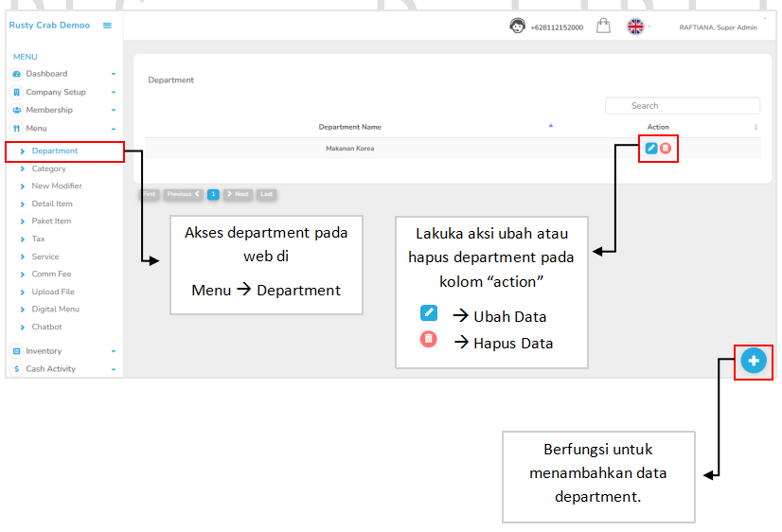The width and height of the screenshot is (782, 532).
Task: Sort by Department Name column arrow
Action: pyautogui.click(x=551, y=126)
